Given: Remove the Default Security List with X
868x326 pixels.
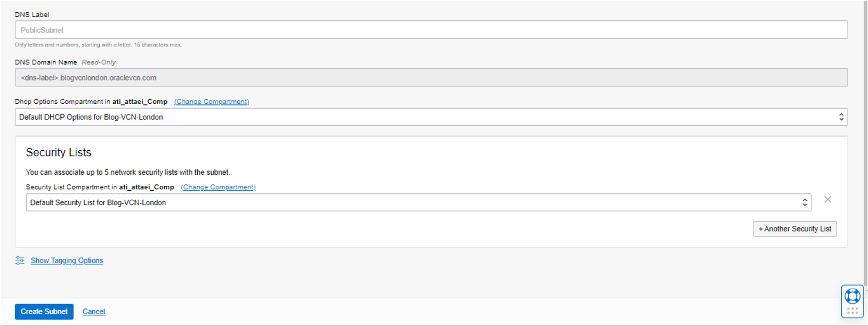Looking at the screenshot, I should pyautogui.click(x=827, y=199).
